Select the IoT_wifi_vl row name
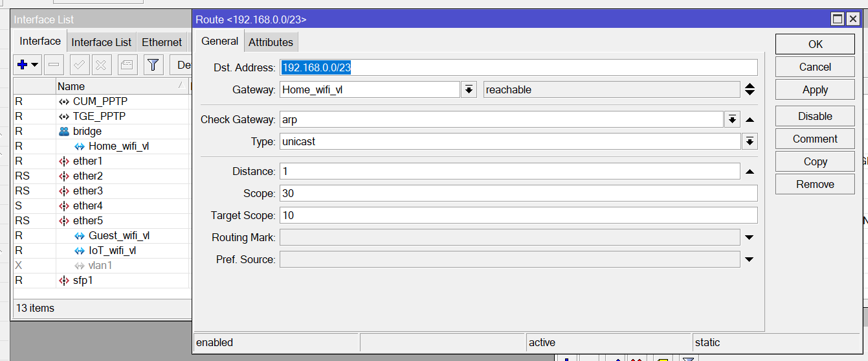 [112, 250]
